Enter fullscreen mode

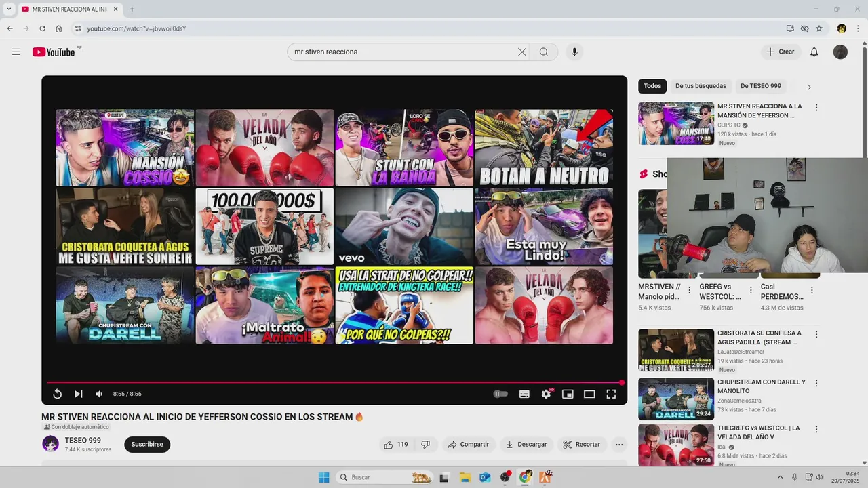[x=611, y=394]
